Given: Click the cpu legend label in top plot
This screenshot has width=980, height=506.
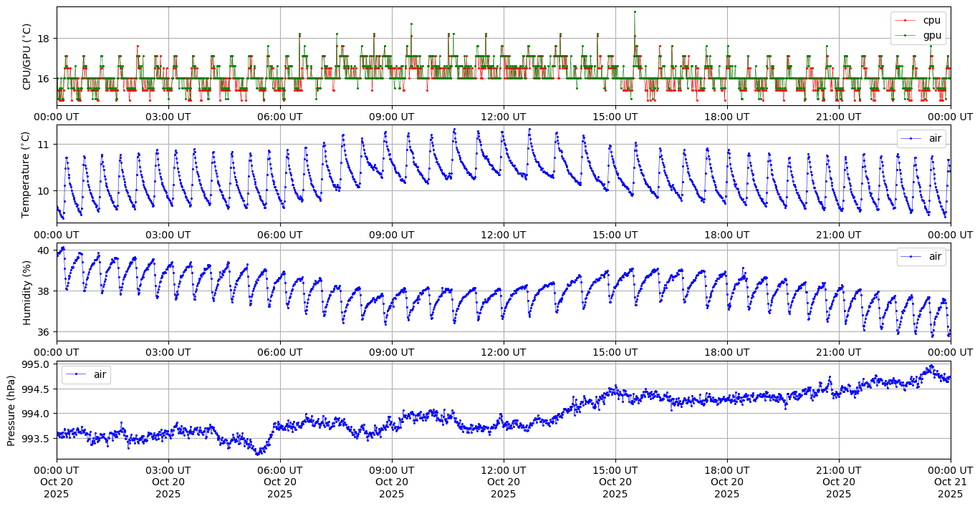Looking at the screenshot, I should tap(931, 20).
